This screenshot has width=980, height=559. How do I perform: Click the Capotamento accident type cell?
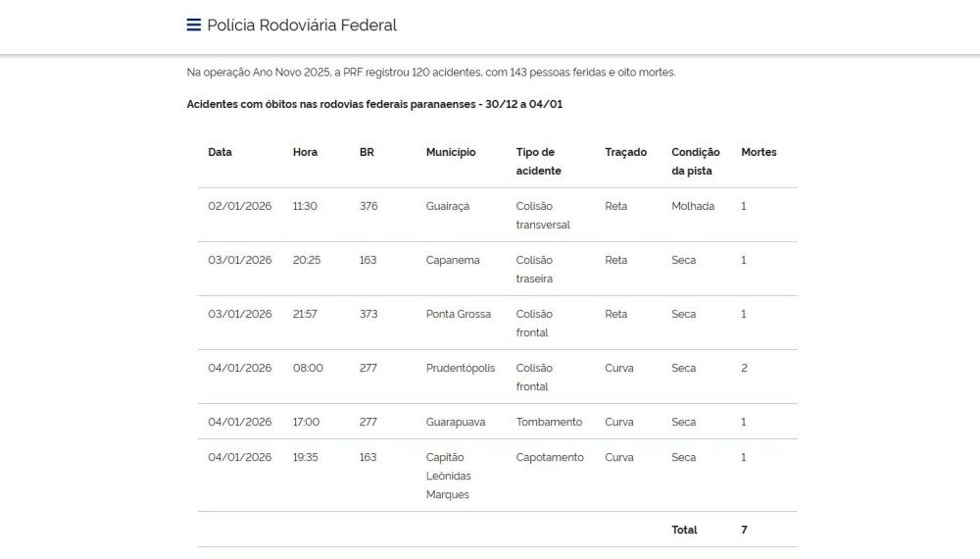[549, 457]
